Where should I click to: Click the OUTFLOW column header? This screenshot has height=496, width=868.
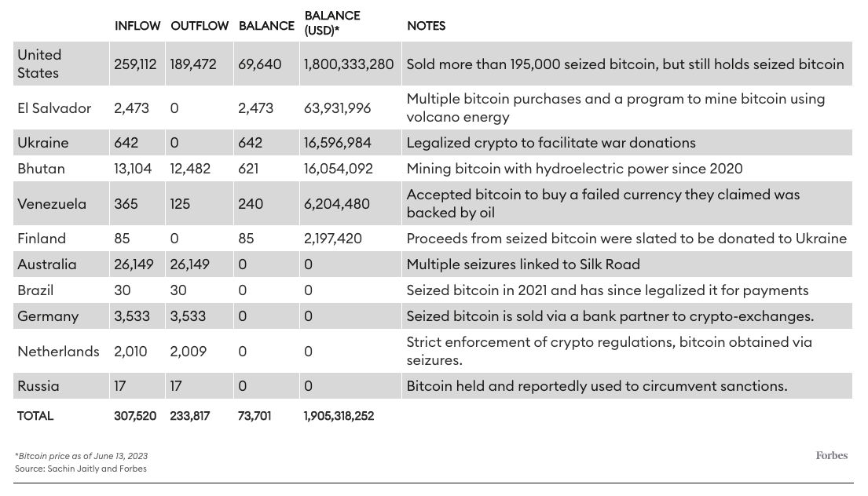(x=200, y=26)
